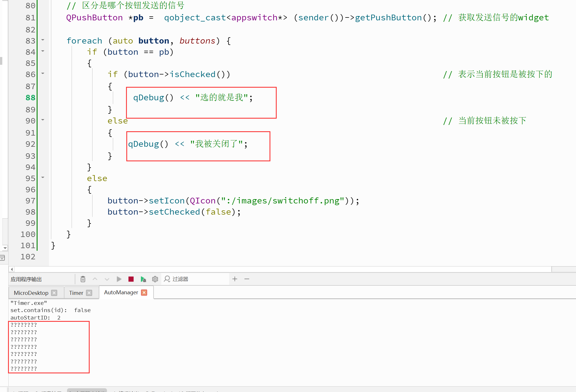This screenshot has width=576, height=392.
Task: Click the comment 当前按钮未被按下
Action: pyautogui.click(x=492, y=121)
